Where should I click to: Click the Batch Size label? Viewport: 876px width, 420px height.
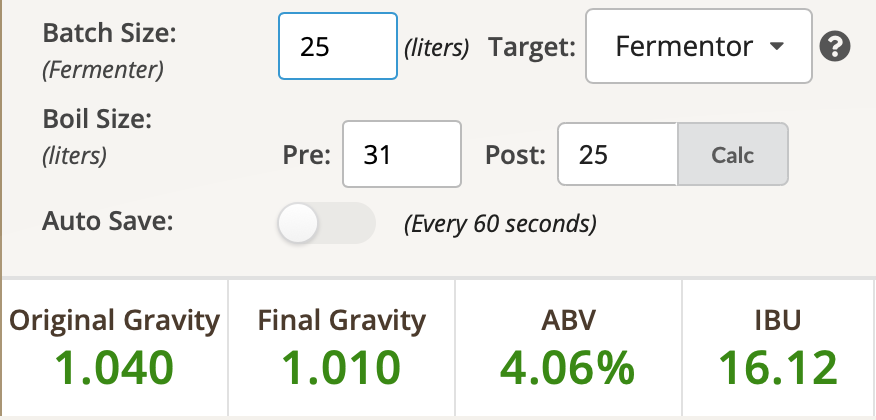110,34
